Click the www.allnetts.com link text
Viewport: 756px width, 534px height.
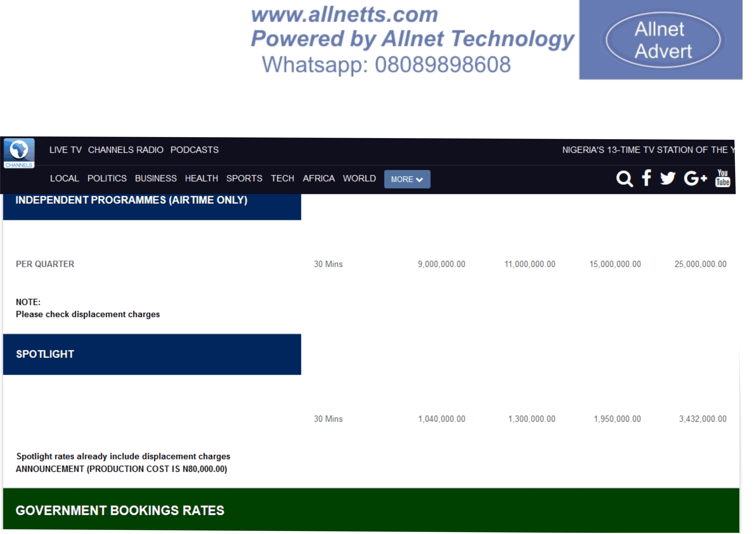click(344, 15)
